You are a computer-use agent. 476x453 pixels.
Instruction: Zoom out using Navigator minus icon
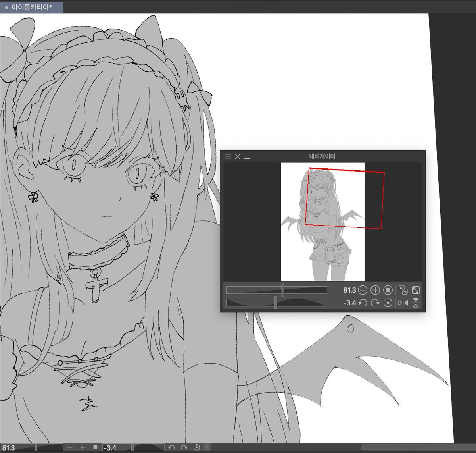pos(363,290)
